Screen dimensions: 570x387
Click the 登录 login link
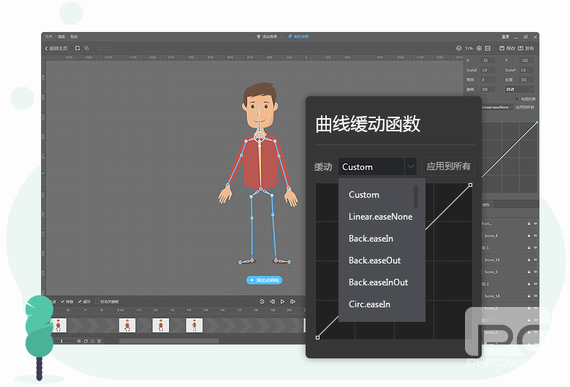(505, 37)
